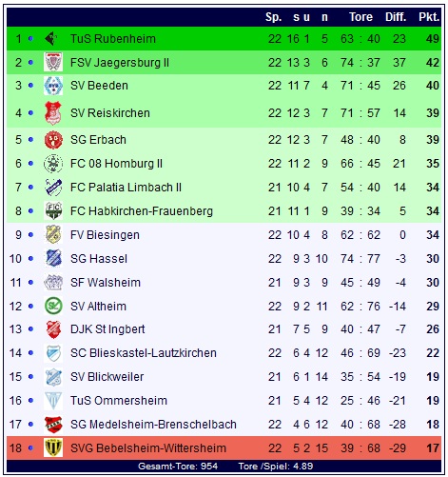This screenshot has width=448, height=477.
Task: Click the TuS Rubenheim club crest
Action: tap(51, 39)
